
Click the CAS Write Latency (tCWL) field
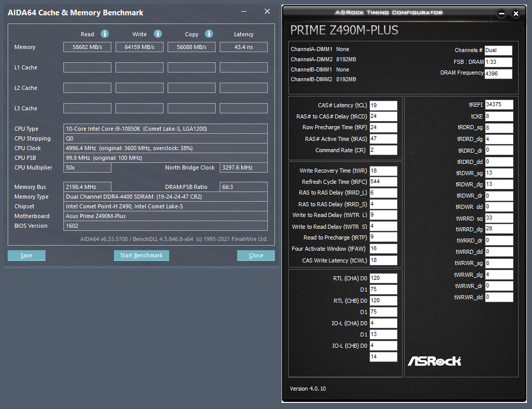pos(383,260)
